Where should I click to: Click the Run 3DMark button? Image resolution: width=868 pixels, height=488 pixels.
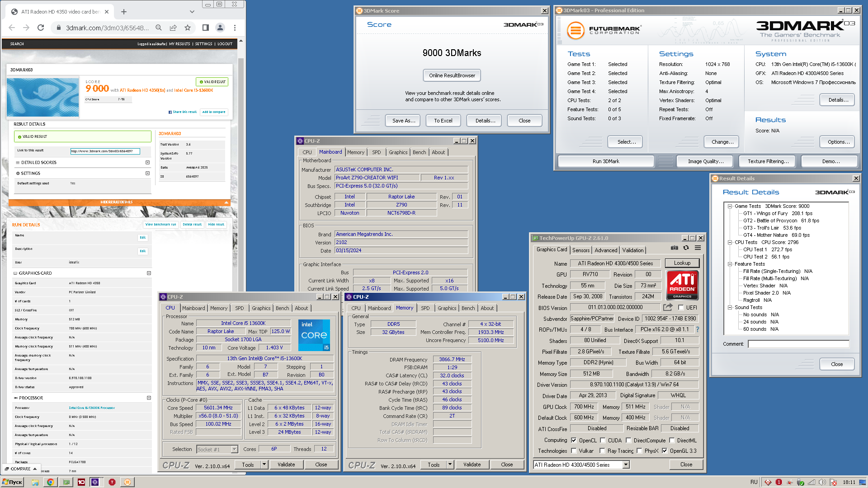point(606,161)
